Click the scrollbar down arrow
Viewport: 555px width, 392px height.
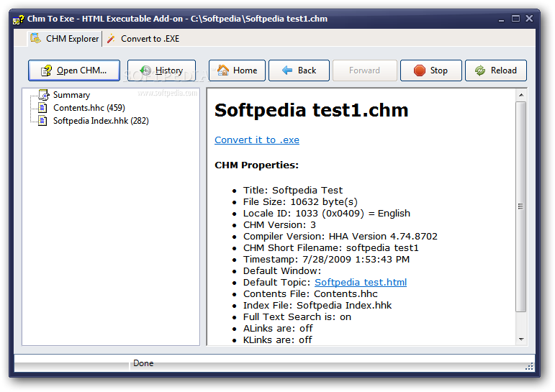(x=520, y=339)
